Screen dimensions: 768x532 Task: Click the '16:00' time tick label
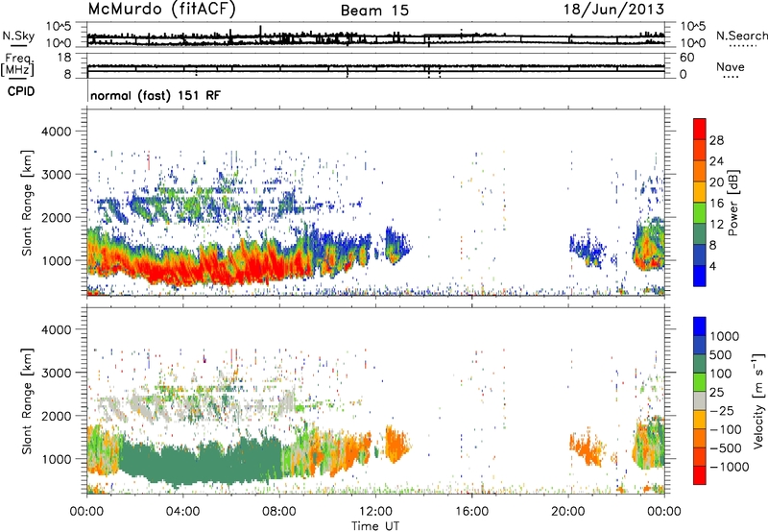pyautogui.click(x=472, y=512)
